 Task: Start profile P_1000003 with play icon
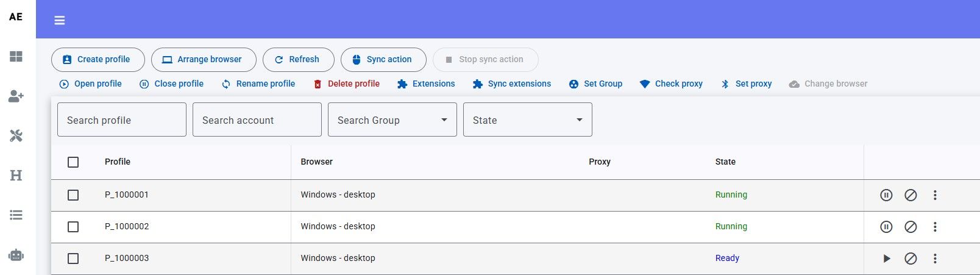[x=887, y=259]
